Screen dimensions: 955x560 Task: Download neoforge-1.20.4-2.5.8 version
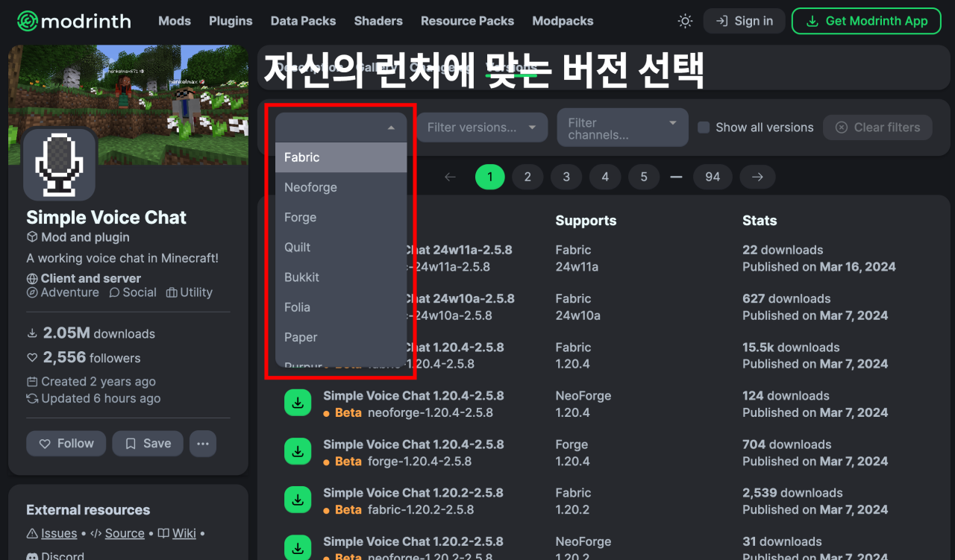(298, 403)
